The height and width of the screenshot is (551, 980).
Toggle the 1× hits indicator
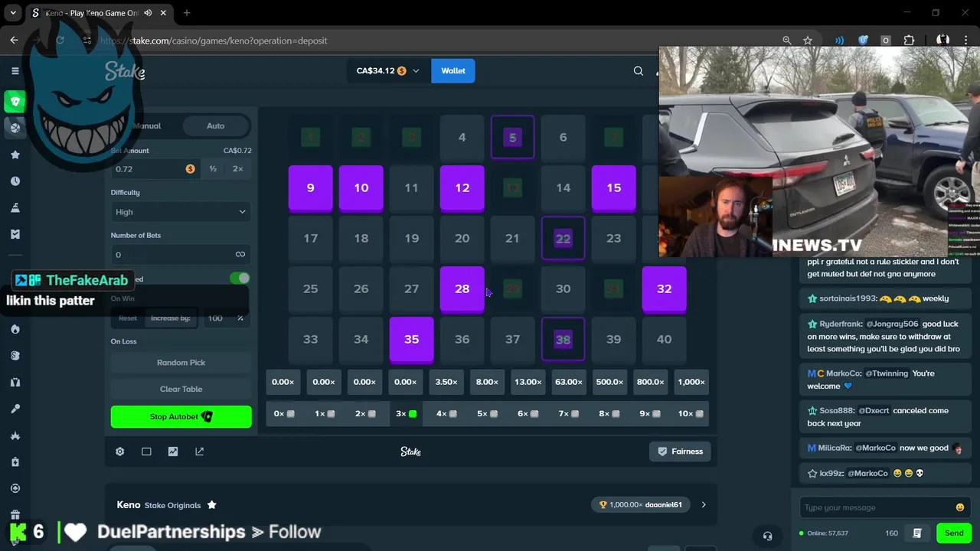(325, 414)
